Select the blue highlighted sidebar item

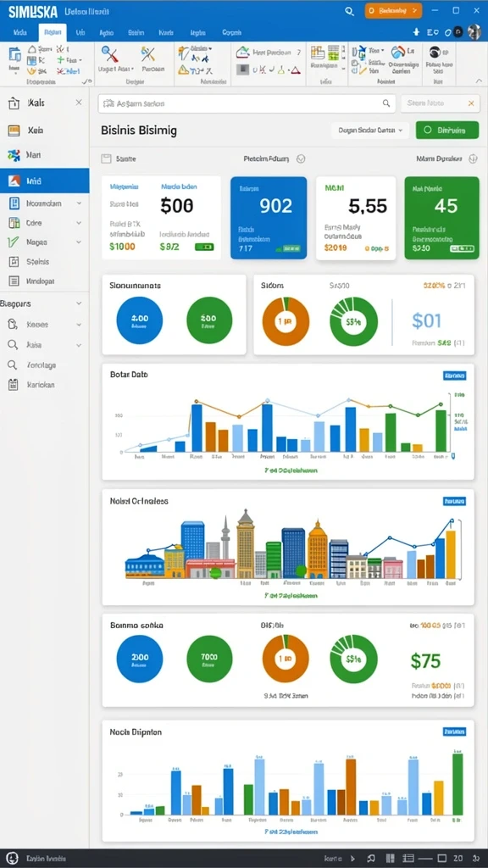44,181
